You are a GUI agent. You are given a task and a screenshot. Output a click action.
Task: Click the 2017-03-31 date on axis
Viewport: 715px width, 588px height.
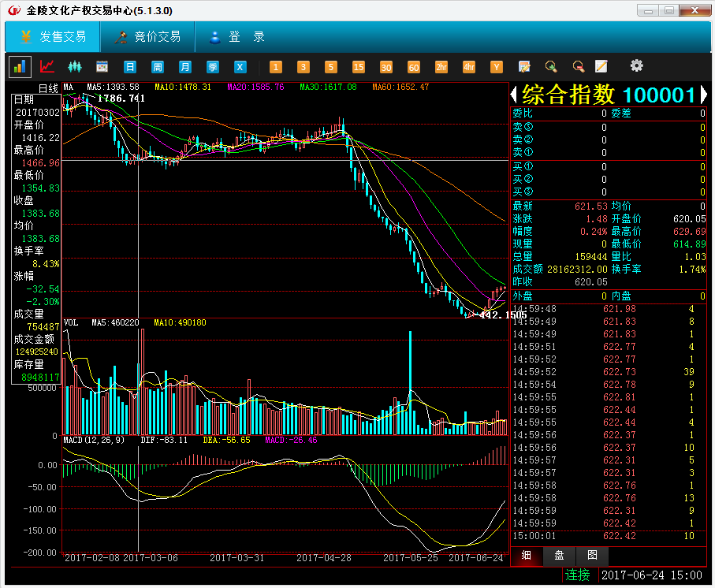pos(236,558)
